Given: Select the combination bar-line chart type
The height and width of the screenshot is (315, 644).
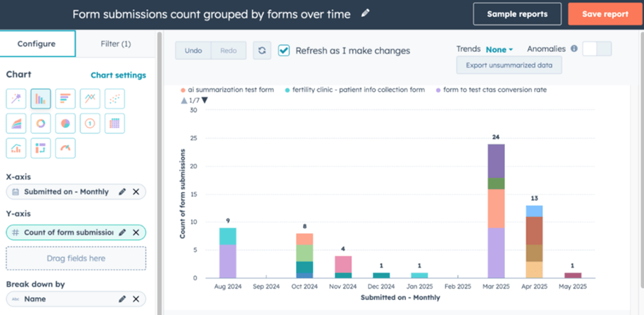Looking at the screenshot, I should click(x=16, y=148).
